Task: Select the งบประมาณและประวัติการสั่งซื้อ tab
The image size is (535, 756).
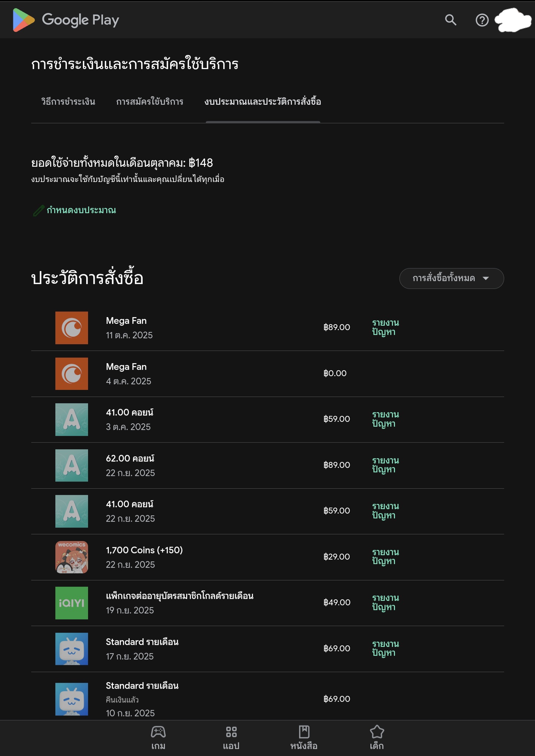Action: [x=263, y=102]
